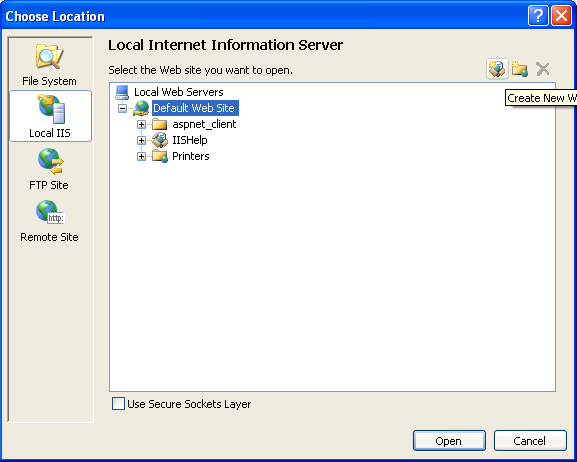Screen dimensions: 577x462
Task: Click the Create New Virtual Directory icon
Action: pos(520,69)
